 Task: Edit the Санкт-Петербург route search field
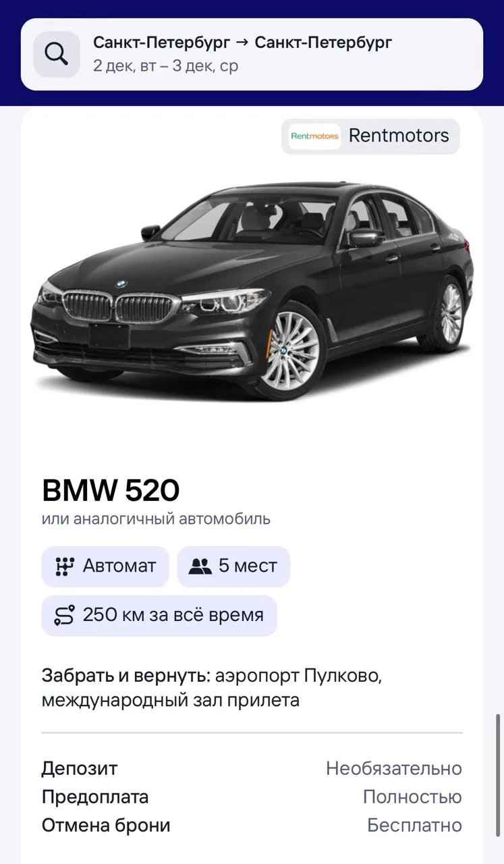(x=252, y=54)
